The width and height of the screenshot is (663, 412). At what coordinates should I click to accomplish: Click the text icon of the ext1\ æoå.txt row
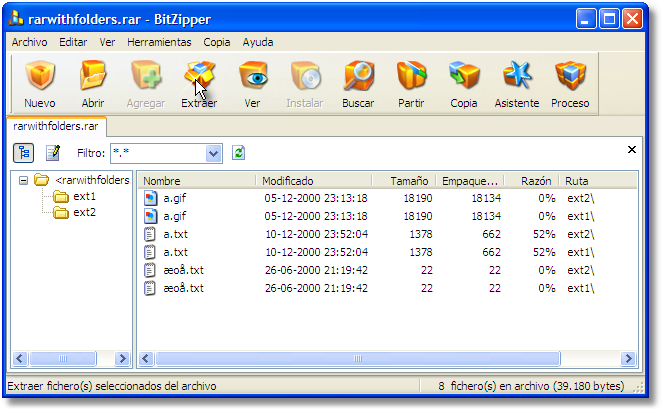point(150,288)
